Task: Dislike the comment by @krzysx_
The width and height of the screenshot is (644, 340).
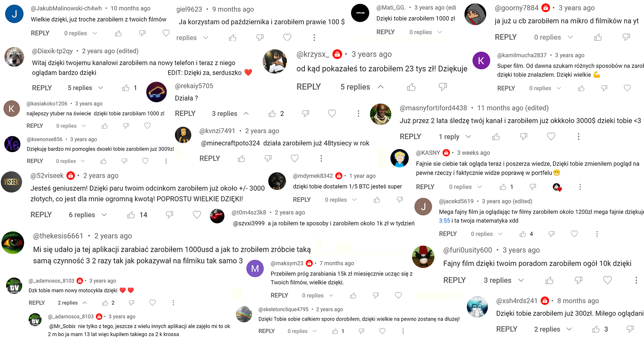Action: point(443,87)
